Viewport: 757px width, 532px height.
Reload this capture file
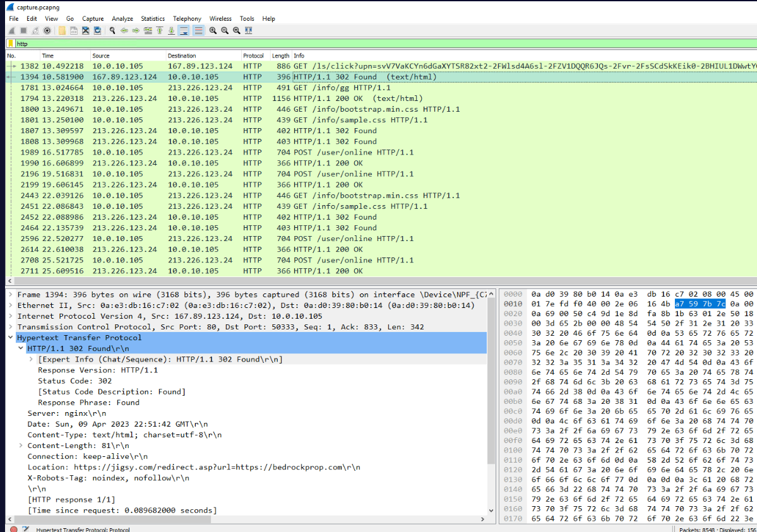tap(97, 30)
